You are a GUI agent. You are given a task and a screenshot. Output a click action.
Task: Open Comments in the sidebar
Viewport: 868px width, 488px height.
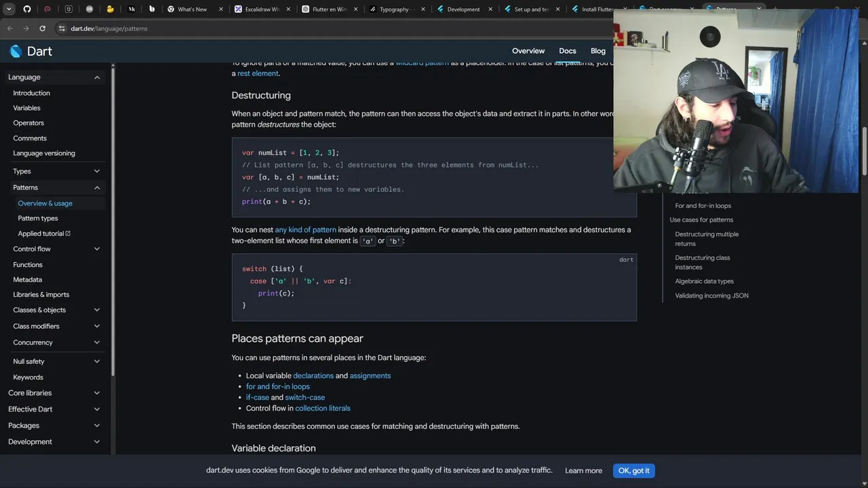[x=30, y=138]
